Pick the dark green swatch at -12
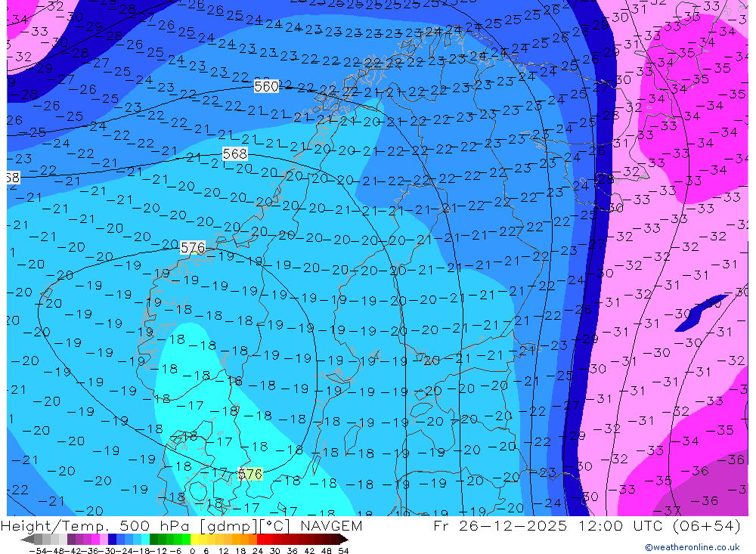Image resolution: width=756 pixels, height=554 pixels. click(153, 540)
